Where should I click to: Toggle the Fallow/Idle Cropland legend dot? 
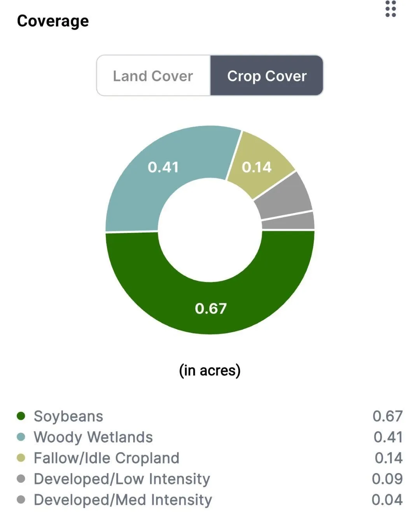click(21, 458)
